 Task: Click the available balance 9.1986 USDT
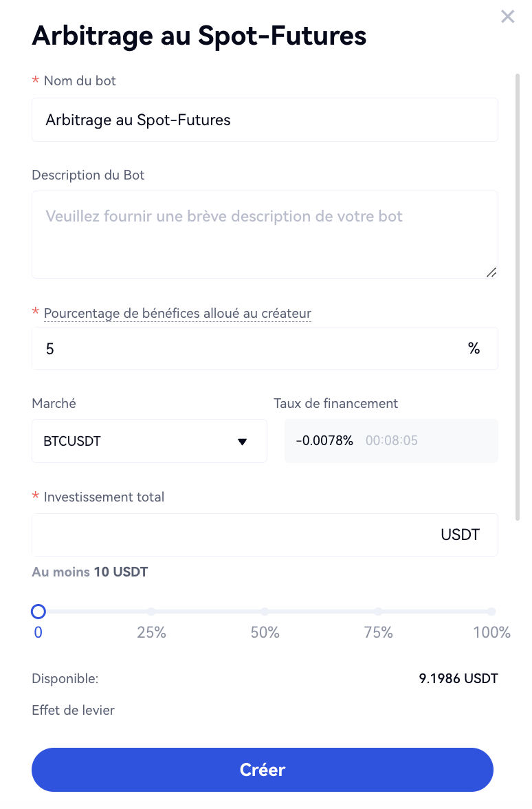[x=458, y=679]
